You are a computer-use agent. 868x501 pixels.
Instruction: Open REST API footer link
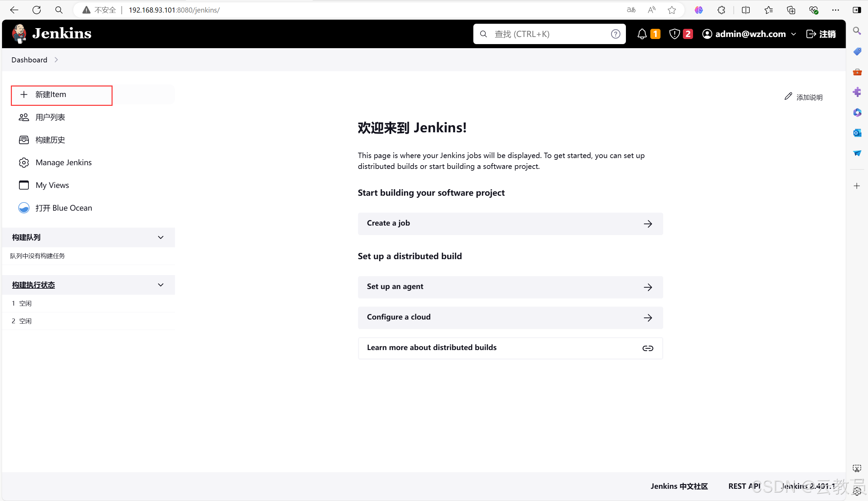744,486
